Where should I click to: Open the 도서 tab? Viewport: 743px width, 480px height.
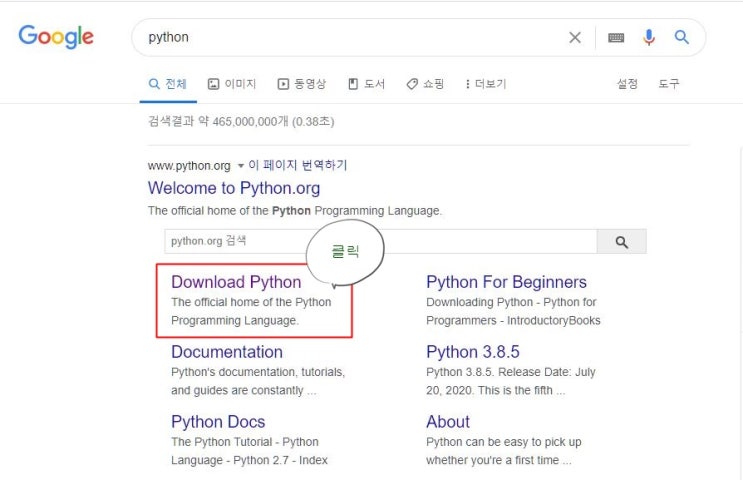(366, 84)
